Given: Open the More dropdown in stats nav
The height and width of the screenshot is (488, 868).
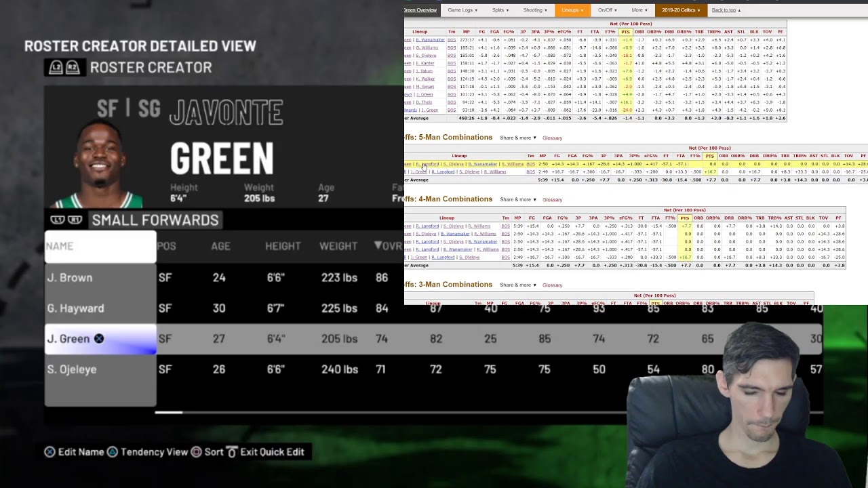Looking at the screenshot, I should (x=639, y=10).
